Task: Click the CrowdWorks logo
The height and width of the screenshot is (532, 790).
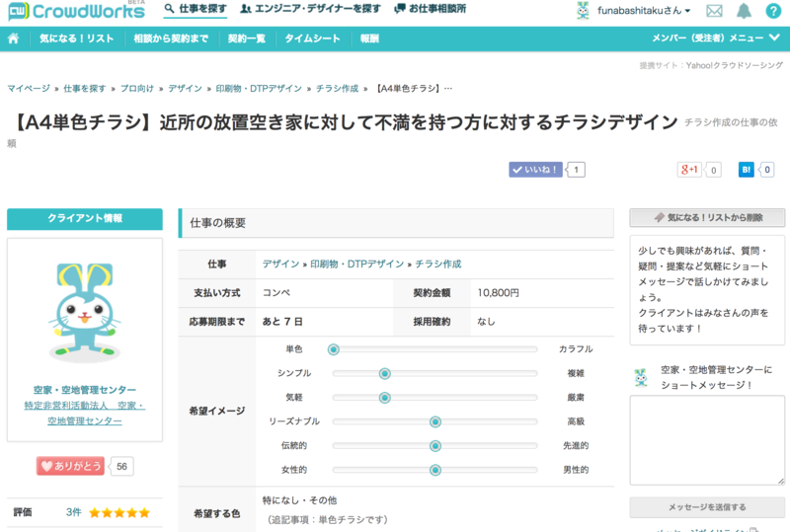Action: pyautogui.click(x=77, y=11)
